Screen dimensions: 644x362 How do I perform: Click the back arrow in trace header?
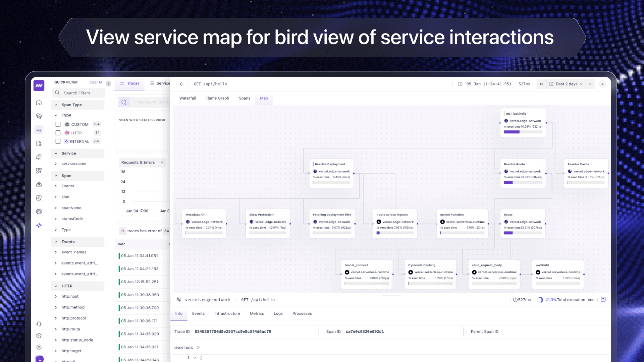pyautogui.click(x=182, y=84)
